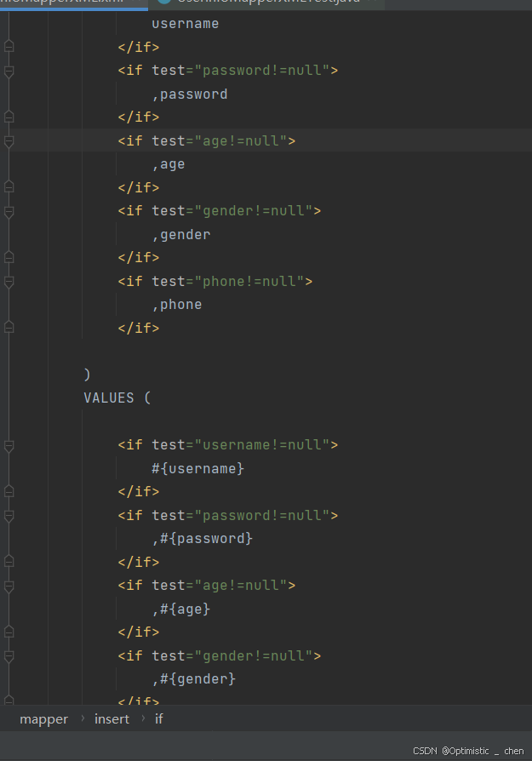The image size is (532, 761).
Task: Click the highlighted <if test="age!=null"> line
Action: click(x=206, y=140)
